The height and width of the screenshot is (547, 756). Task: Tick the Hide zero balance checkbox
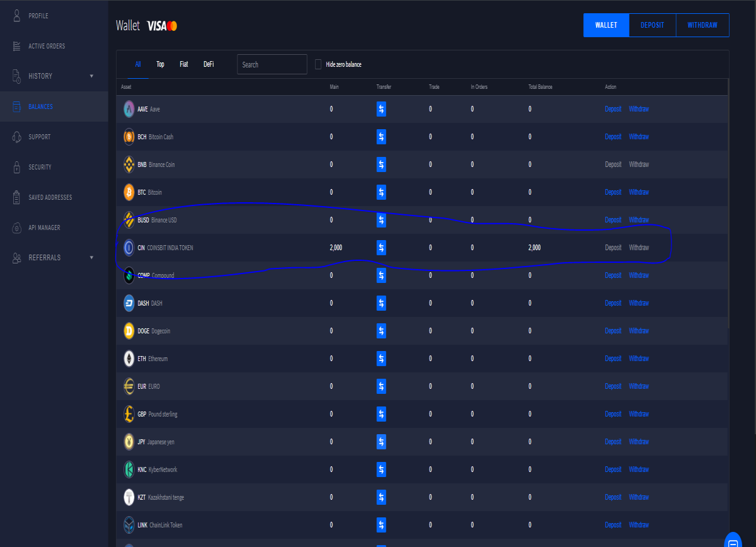pyautogui.click(x=318, y=64)
